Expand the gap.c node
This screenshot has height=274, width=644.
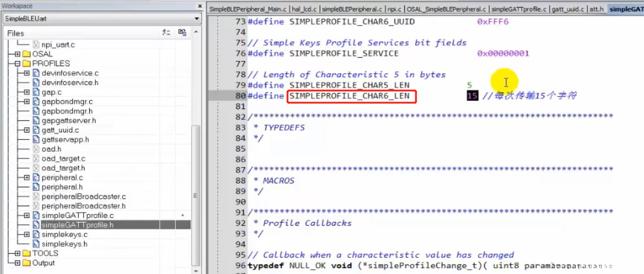(27, 92)
